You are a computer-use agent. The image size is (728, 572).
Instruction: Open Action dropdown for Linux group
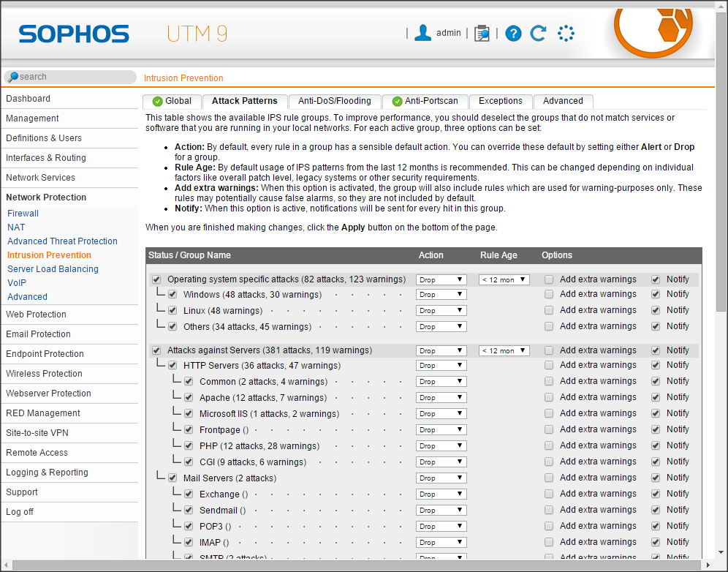(x=441, y=311)
